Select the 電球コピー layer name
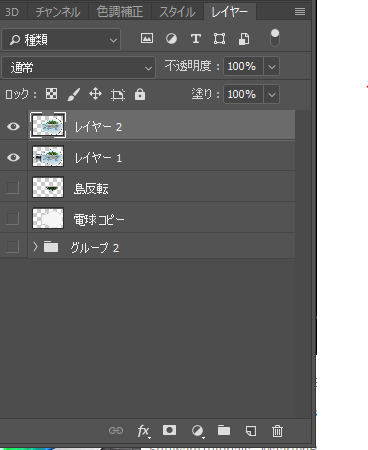 coord(99,220)
